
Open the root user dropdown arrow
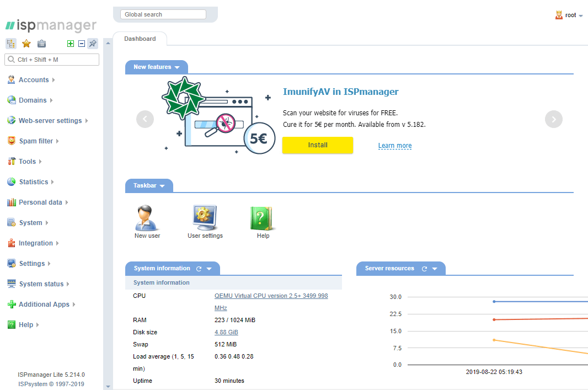tap(581, 16)
